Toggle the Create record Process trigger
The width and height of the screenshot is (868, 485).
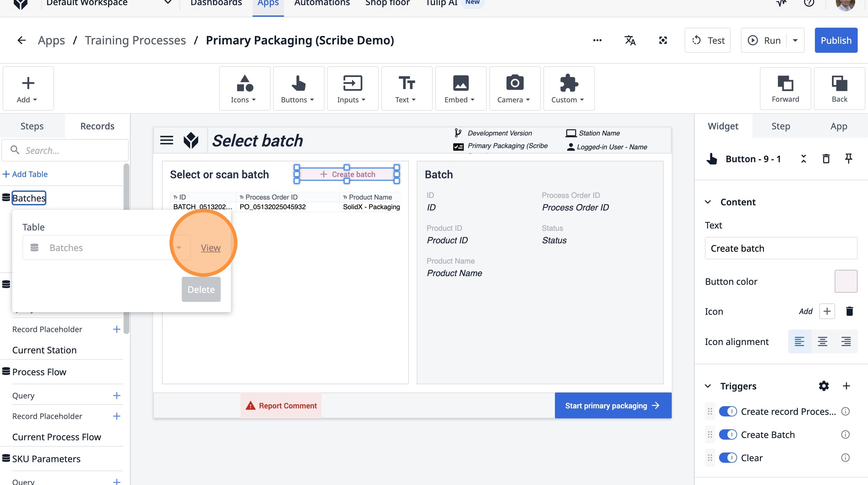pos(728,411)
